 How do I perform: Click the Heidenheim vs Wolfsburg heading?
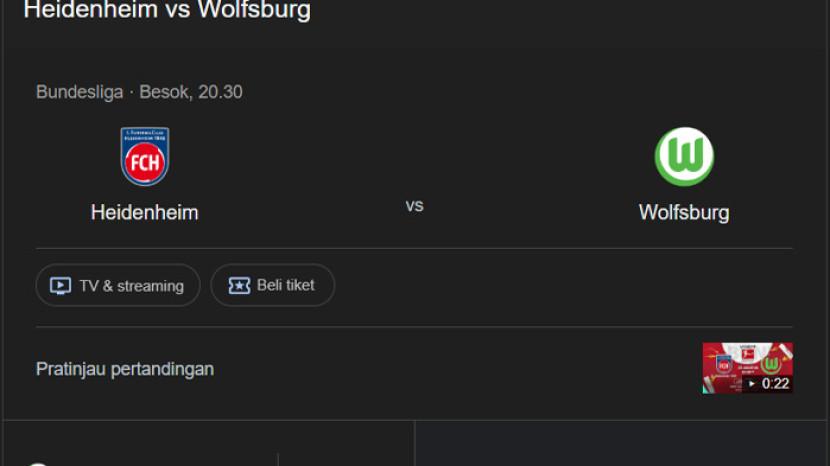pos(167,11)
